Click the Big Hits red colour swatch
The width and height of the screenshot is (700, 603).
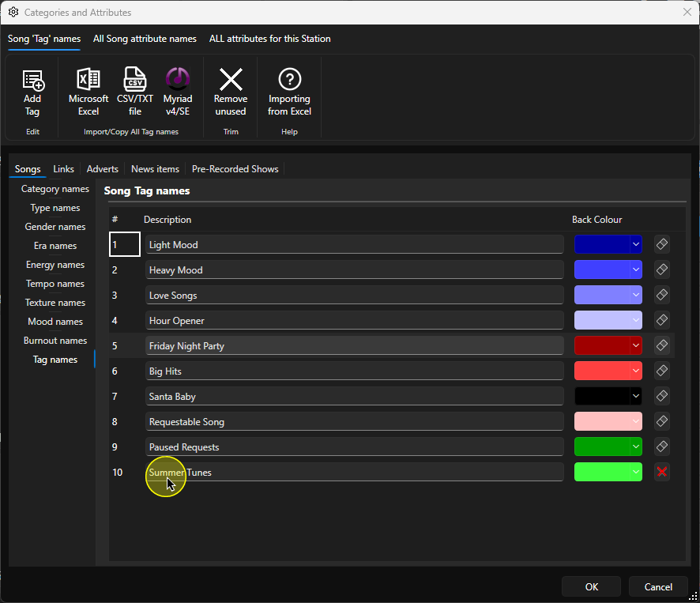(602, 371)
